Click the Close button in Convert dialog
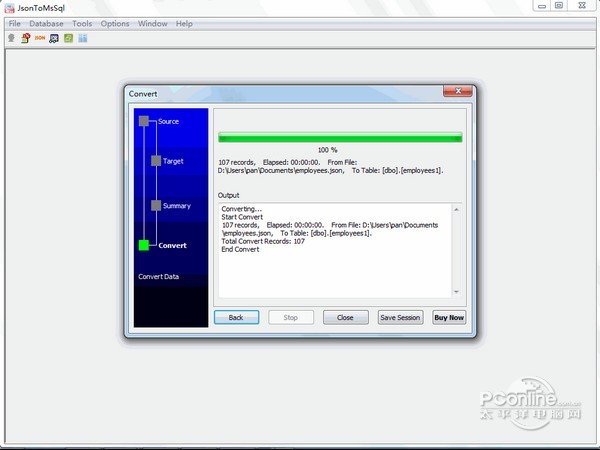Image resolution: width=600 pixels, height=450 pixels. (346, 317)
